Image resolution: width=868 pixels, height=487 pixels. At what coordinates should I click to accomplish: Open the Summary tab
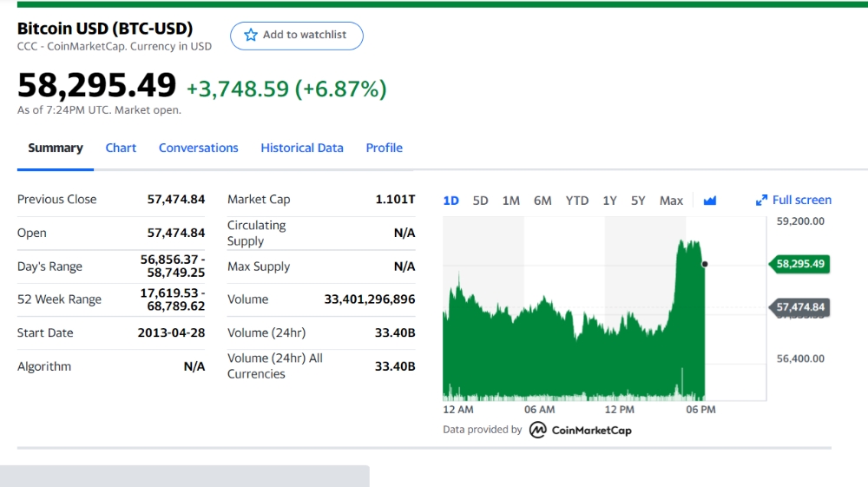point(56,148)
